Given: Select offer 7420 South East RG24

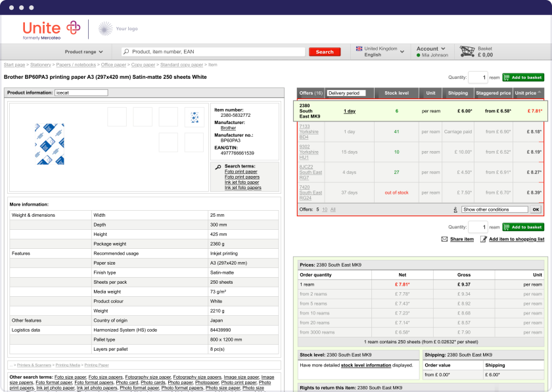Looking at the screenshot, I should 310,193.
